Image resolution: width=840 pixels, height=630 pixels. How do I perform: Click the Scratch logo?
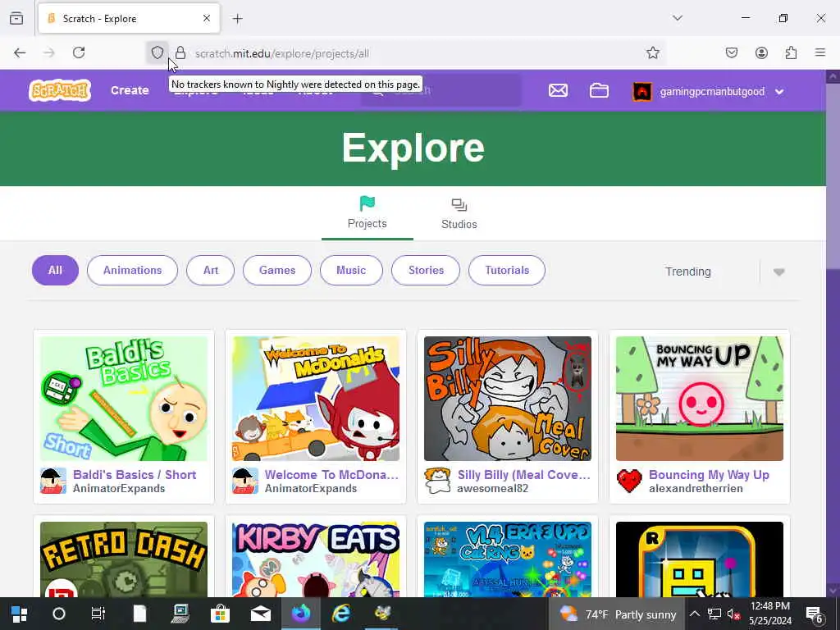59,90
